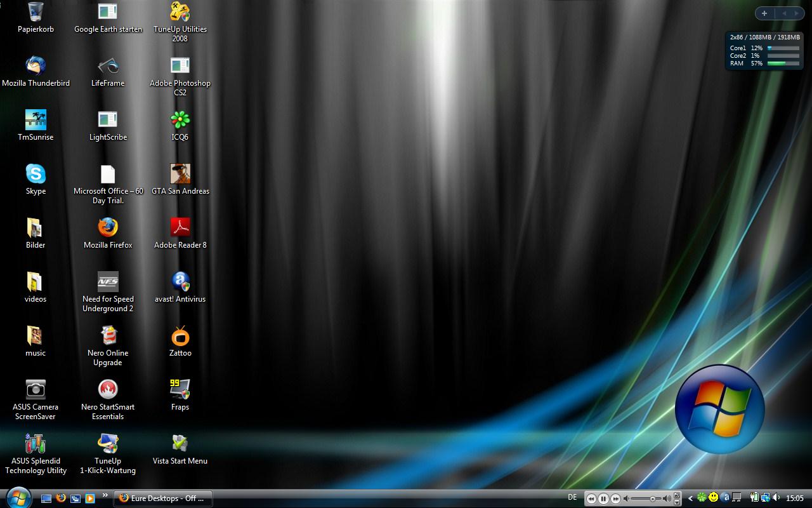The height and width of the screenshot is (508, 812).
Task: Pause playback in taskbar media toolbar
Action: [x=603, y=498]
